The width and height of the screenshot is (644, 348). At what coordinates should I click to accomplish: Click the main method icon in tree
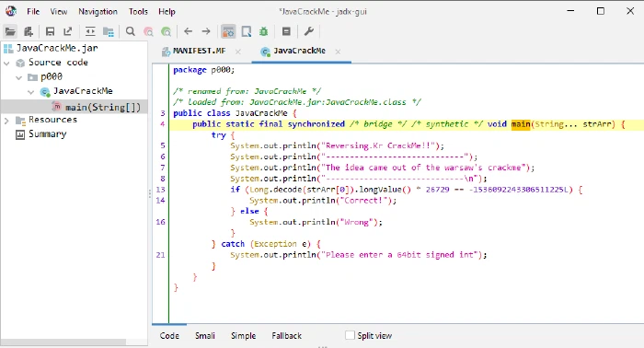pos(57,107)
